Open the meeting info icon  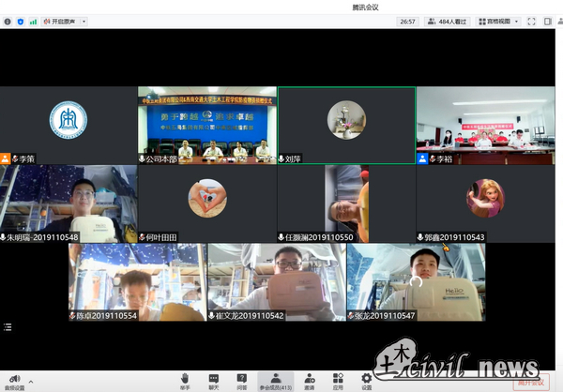pos(8,21)
